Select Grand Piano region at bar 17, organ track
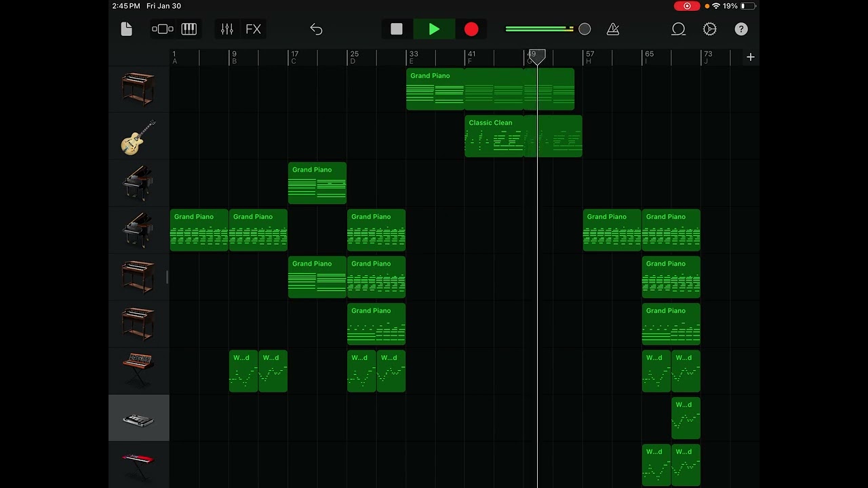 317,277
